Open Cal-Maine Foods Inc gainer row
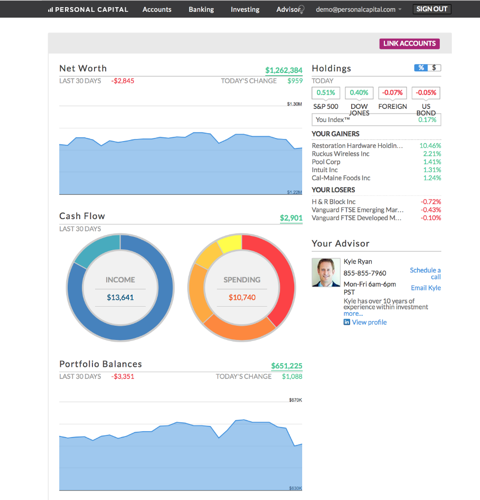This screenshot has width=480, height=500. coord(376,178)
